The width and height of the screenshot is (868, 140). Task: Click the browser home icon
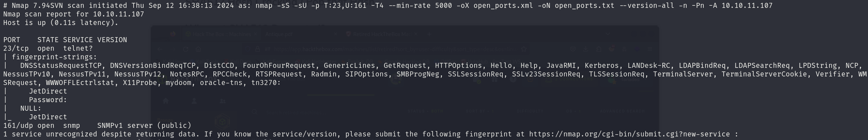[x=198, y=49]
